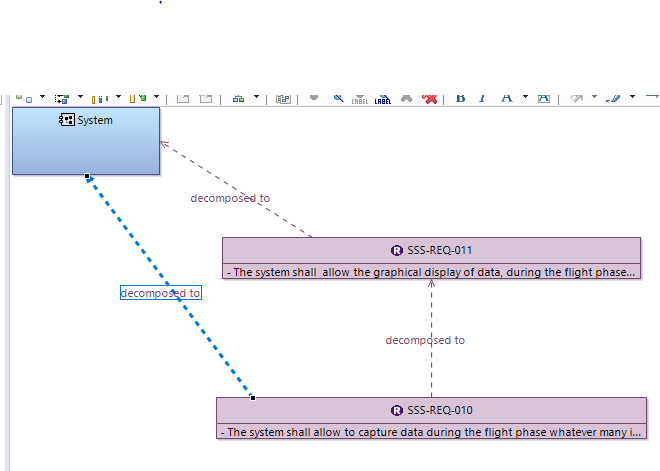Select the SSS-REQ-011 graphical display description text

point(431,272)
